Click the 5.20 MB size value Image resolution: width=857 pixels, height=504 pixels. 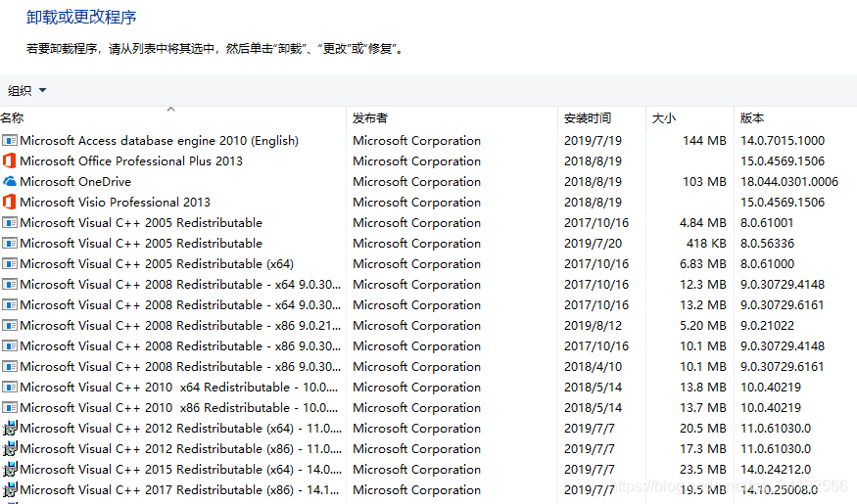(x=703, y=326)
